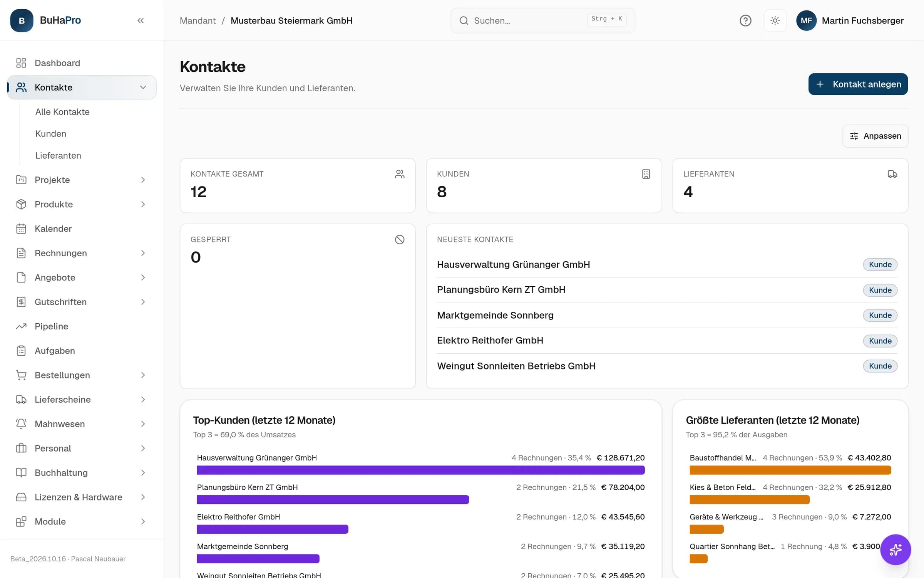Click 'Weingut Sonnleiten Betriebs GmbH' in Neueste Kontakte
The image size is (924, 578).
pyautogui.click(x=516, y=366)
